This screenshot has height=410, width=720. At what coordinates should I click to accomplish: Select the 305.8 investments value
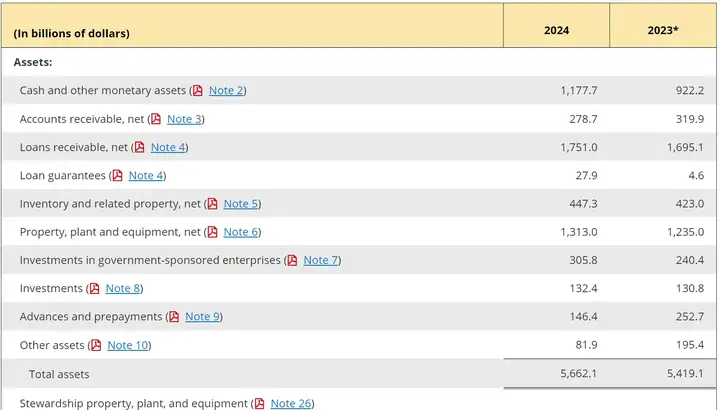pyautogui.click(x=583, y=260)
